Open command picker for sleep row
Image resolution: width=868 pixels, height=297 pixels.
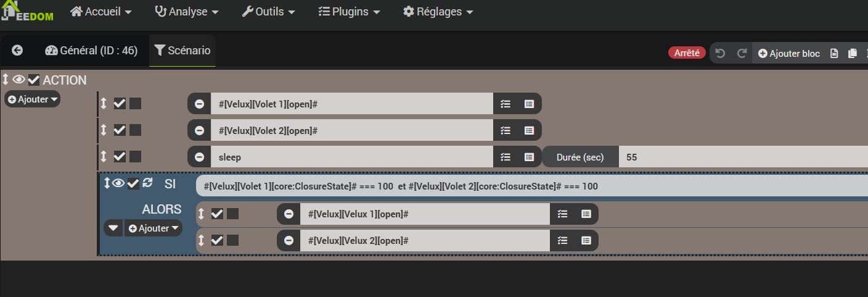point(529,157)
